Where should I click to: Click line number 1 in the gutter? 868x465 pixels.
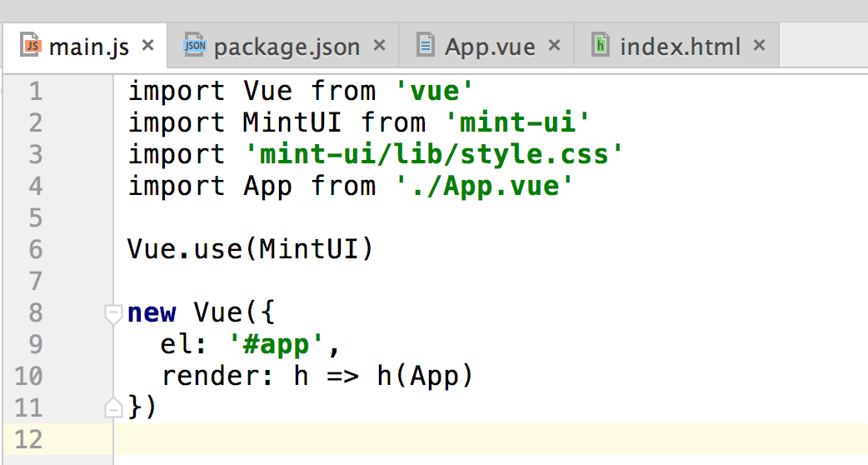[36, 92]
